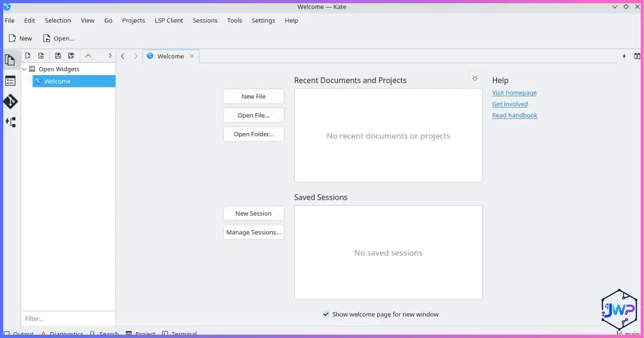Viewport: 644px width, 338px height.
Task: Click the save icon in Documents panel
Action: [58, 56]
